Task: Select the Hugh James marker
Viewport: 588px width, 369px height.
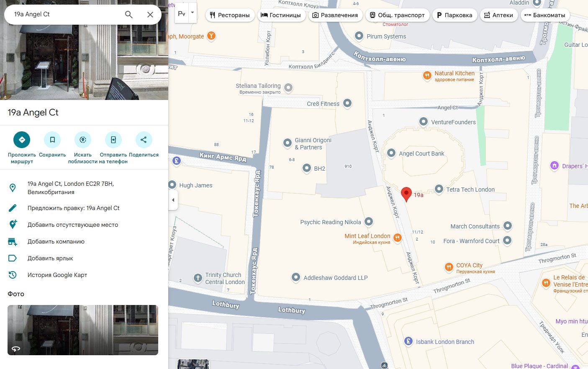Action: pos(172,185)
